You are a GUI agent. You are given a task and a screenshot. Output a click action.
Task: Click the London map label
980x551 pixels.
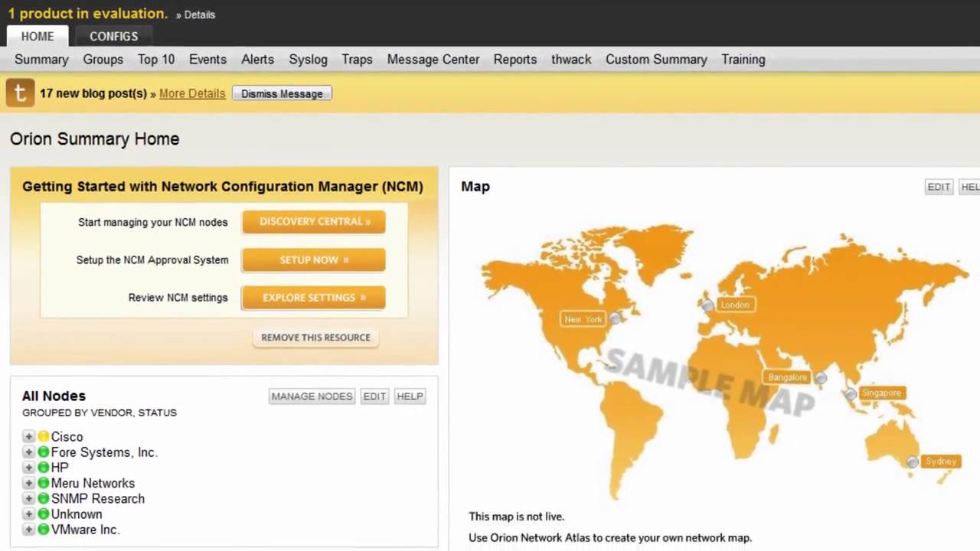[x=735, y=305]
